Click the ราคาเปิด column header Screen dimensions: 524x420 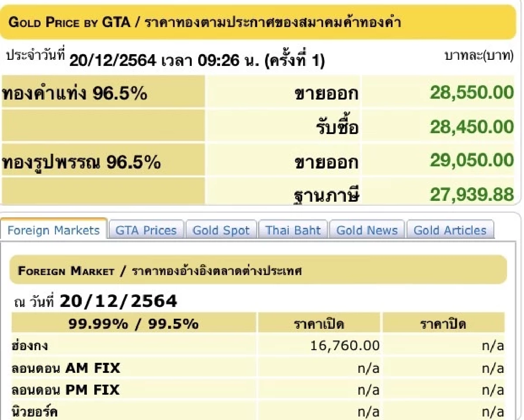coord(320,324)
